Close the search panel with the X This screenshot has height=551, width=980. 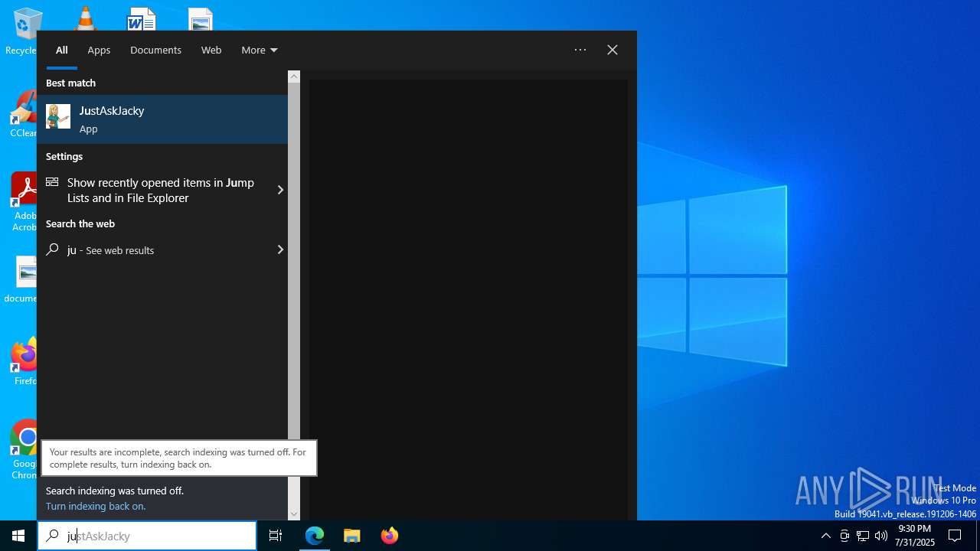tap(612, 50)
